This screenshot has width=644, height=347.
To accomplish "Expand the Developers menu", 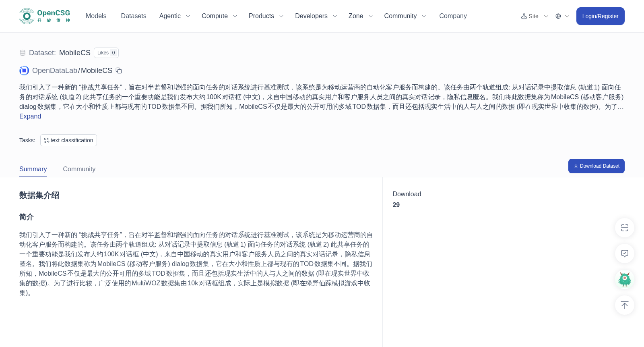I will click(x=316, y=16).
